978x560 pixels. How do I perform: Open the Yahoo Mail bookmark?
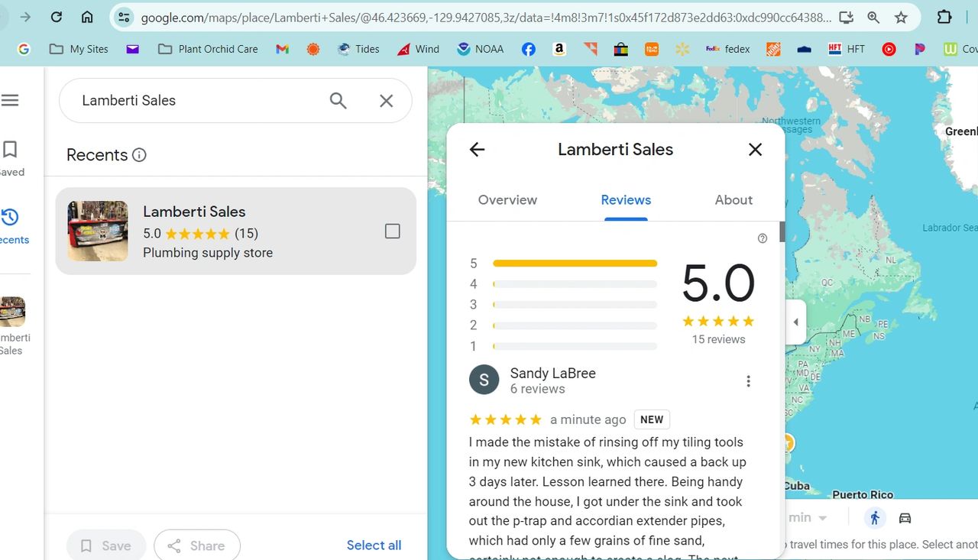(133, 49)
